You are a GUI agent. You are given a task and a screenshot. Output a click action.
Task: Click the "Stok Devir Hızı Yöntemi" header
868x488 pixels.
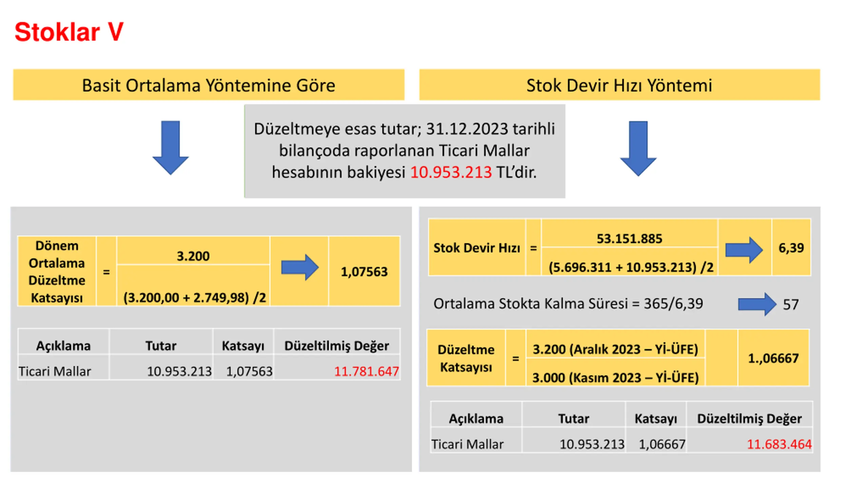click(619, 85)
